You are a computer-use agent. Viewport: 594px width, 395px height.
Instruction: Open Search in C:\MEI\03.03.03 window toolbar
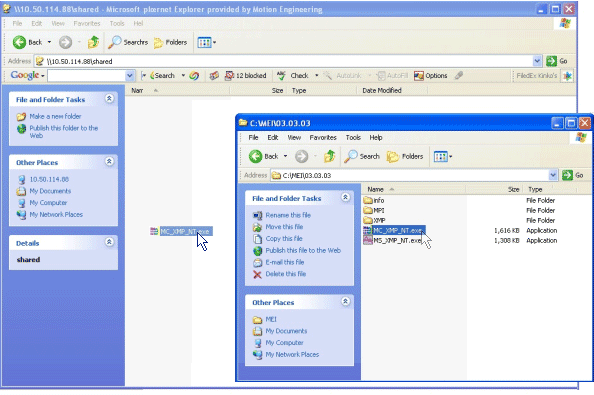point(362,156)
